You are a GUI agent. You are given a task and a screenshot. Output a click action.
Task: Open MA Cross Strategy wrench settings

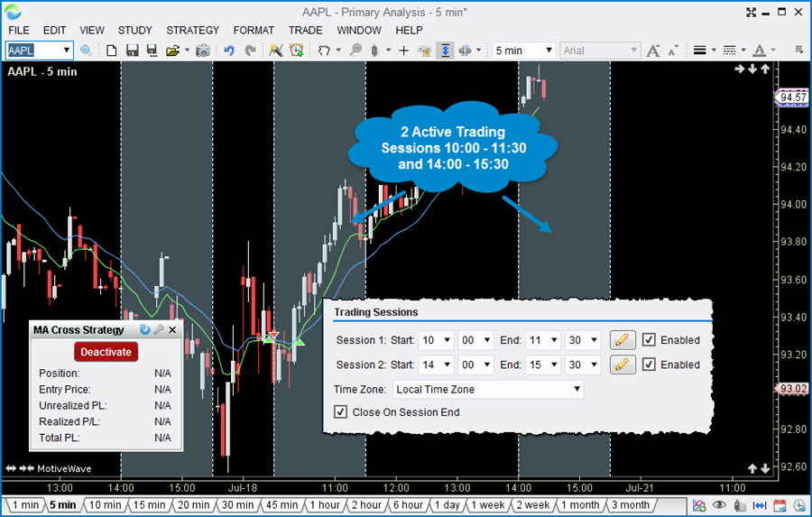pyautogui.click(x=159, y=329)
